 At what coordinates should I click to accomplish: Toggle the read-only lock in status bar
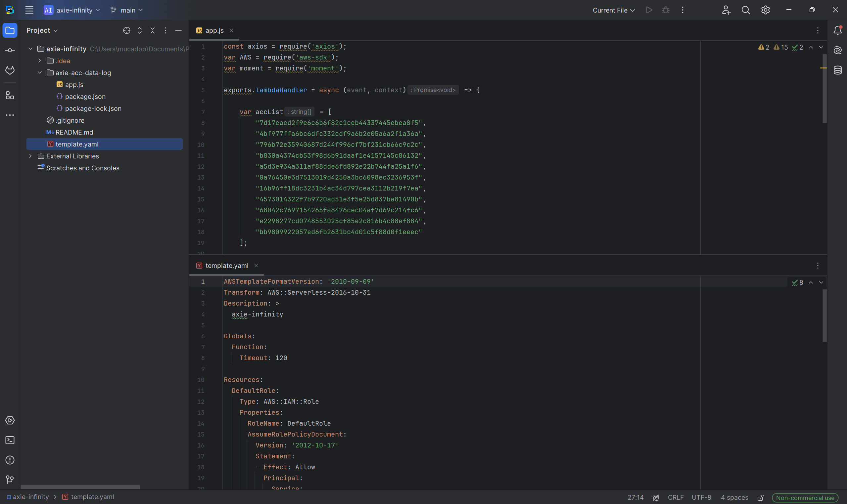[x=761, y=497]
